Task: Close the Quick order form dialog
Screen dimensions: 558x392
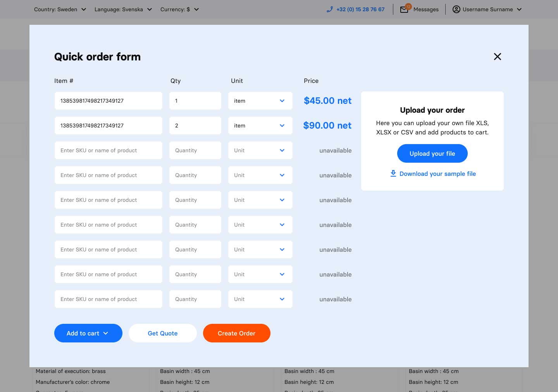Action: (498, 57)
